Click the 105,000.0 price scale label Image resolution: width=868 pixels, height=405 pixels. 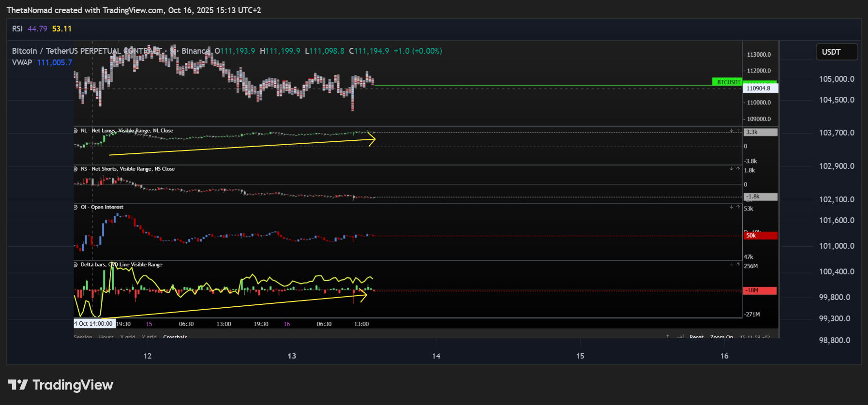[x=837, y=79]
